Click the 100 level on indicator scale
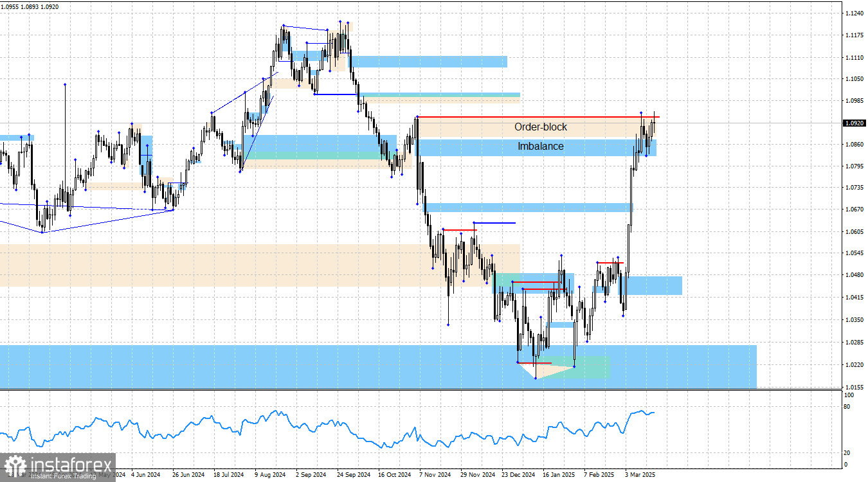The image size is (868, 482). click(x=849, y=397)
